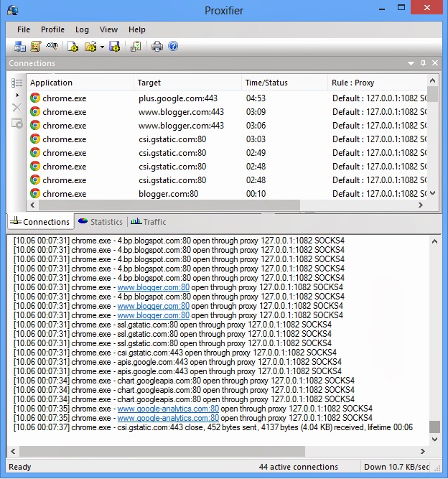Image resolution: width=448 pixels, height=479 pixels.
Task: Click the log pane scroll-right arrow
Action: (x=423, y=451)
